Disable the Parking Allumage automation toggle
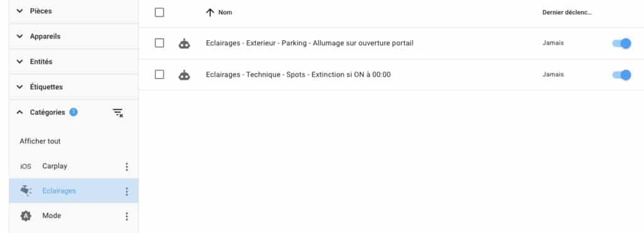The image size is (644, 233). point(621,43)
